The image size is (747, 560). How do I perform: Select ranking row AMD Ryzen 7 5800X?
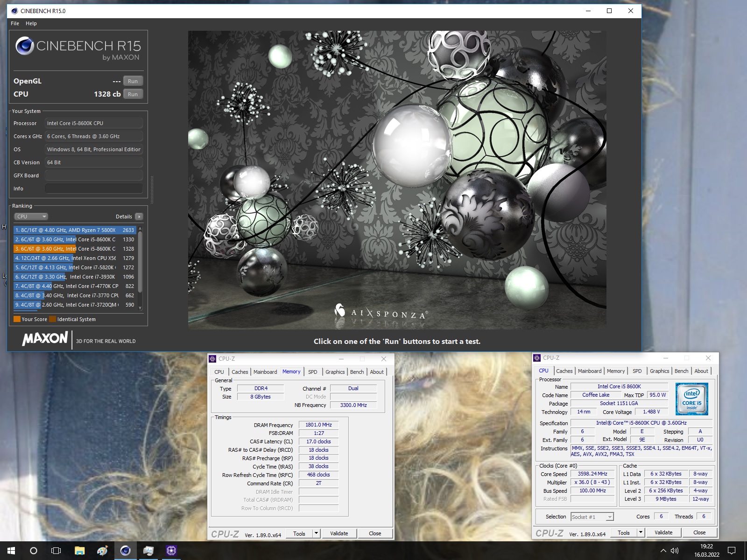point(75,230)
